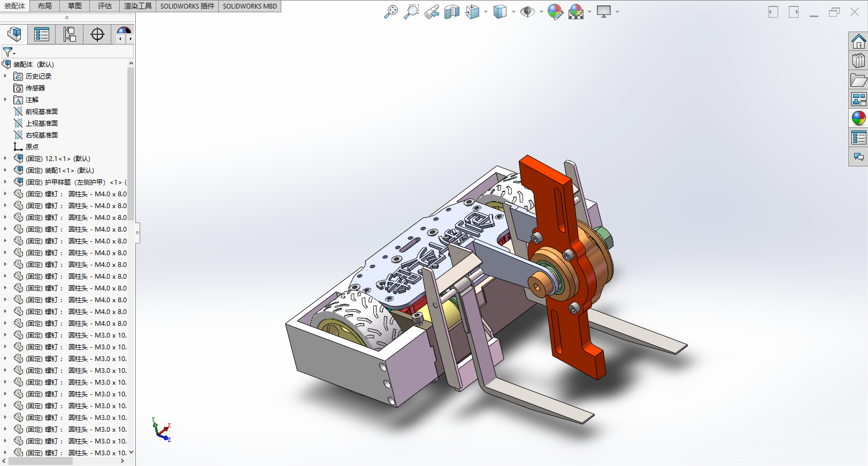Open the View Palette task pane

pos(858,99)
